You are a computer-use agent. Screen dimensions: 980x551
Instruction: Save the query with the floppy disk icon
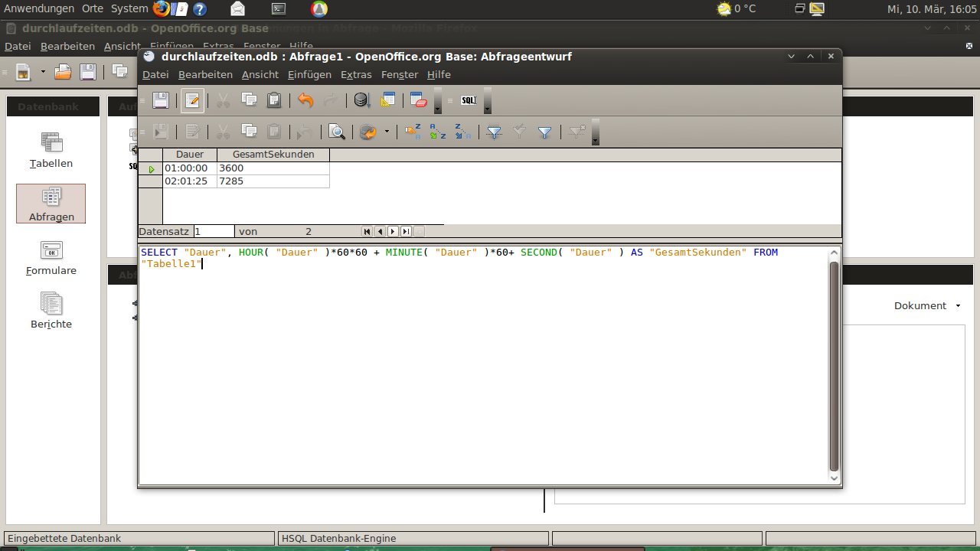[x=161, y=100]
